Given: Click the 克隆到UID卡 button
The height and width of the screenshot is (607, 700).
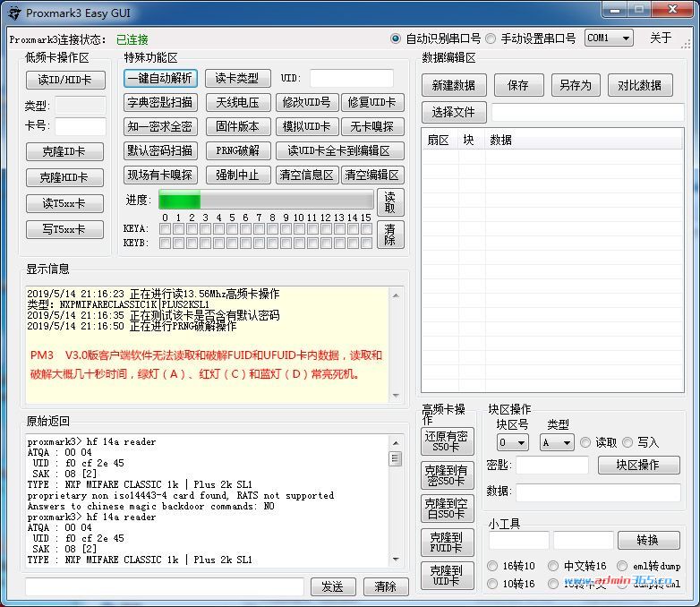Looking at the screenshot, I should point(448,576).
